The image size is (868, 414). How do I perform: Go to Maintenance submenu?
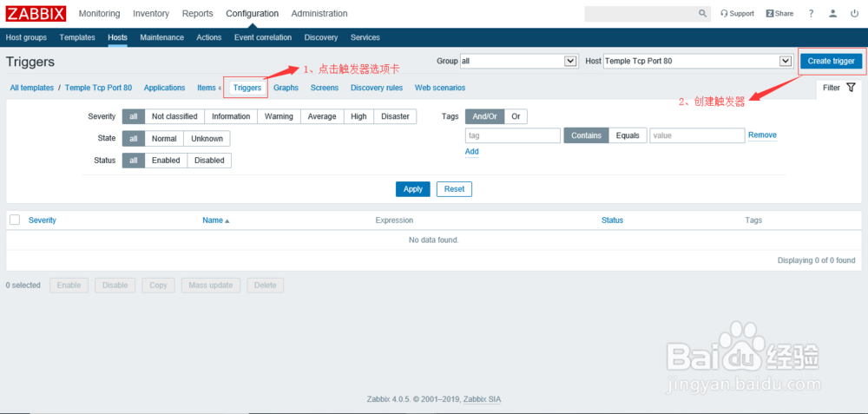click(161, 37)
